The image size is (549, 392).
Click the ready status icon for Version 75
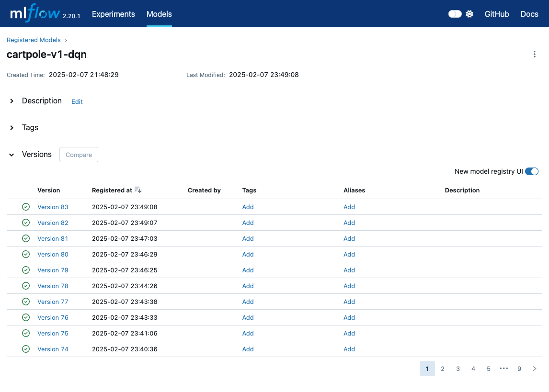pyautogui.click(x=26, y=333)
